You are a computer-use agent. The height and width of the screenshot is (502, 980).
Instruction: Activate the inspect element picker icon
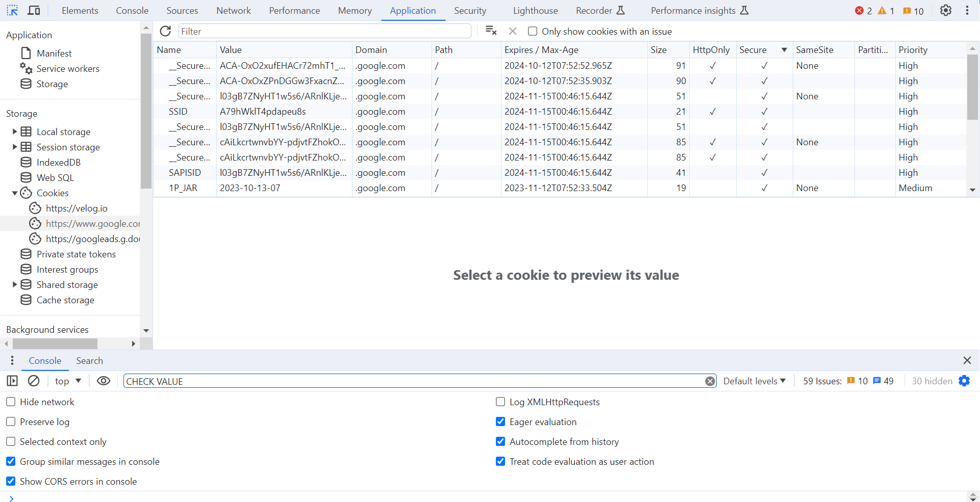(x=12, y=10)
